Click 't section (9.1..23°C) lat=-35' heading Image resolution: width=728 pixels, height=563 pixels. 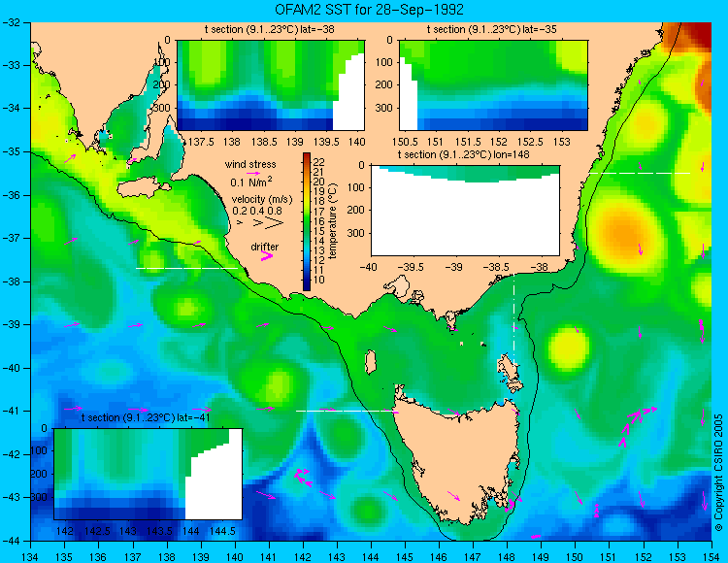(492, 30)
